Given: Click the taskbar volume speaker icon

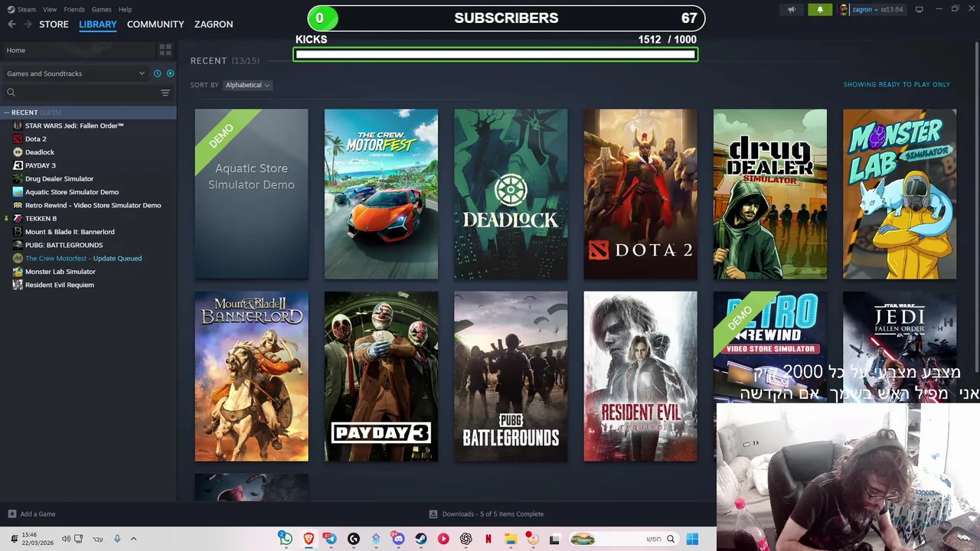Looking at the screenshot, I should pyautogui.click(x=66, y=539).
